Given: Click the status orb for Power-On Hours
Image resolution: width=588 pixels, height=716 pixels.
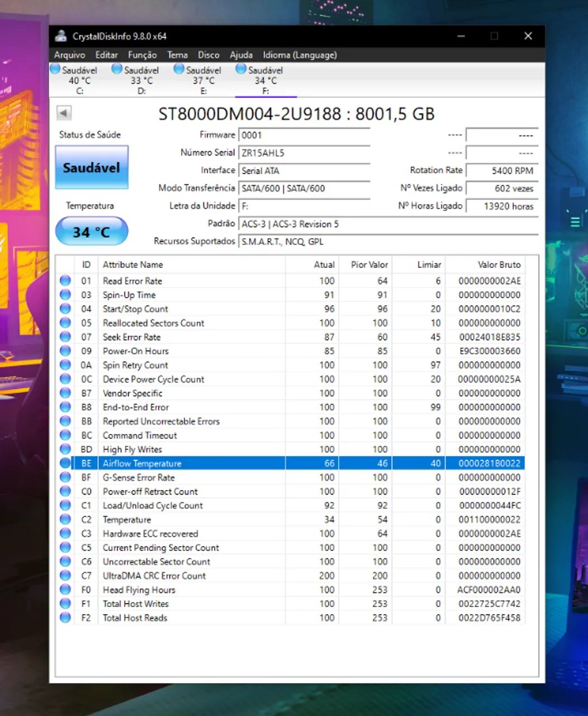Looking at the screenshot, I should click(65, 351).
